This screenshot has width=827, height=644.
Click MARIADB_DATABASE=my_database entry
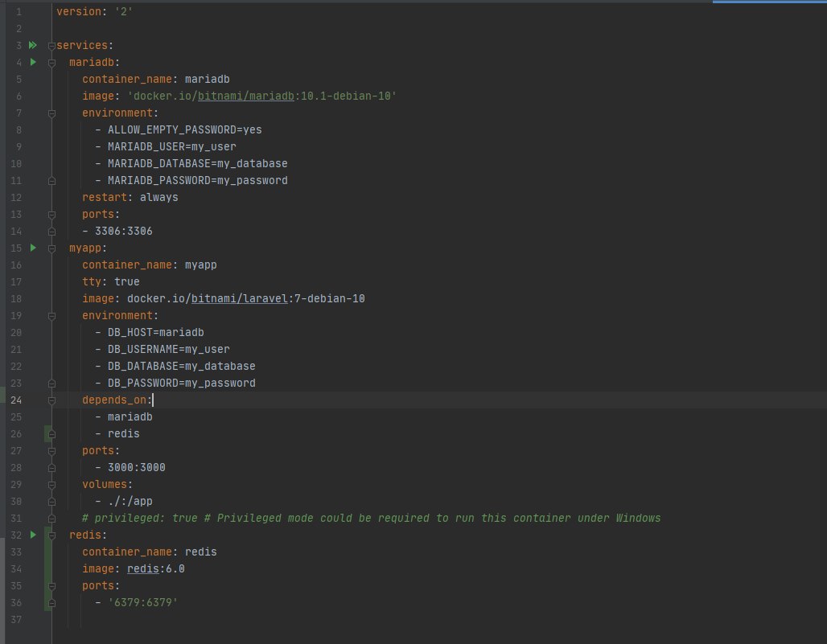198,163
